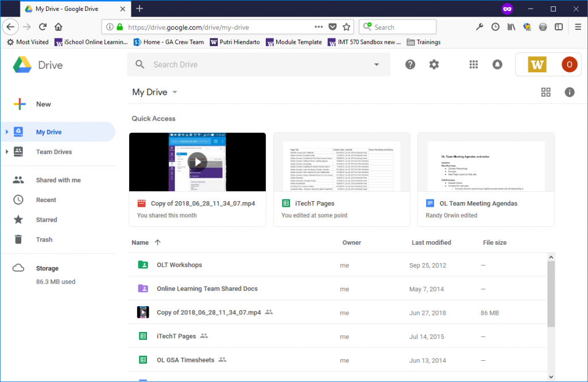Open Recent files list
Screen dimensions: 588x382
click(58, 200)
